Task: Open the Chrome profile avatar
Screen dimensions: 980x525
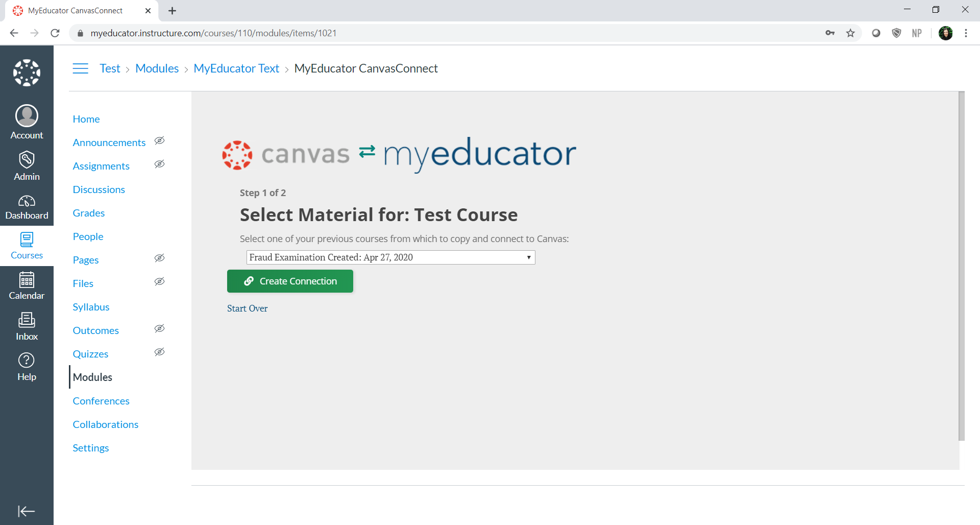Action: pyautogui.click(x=945, y=33)
